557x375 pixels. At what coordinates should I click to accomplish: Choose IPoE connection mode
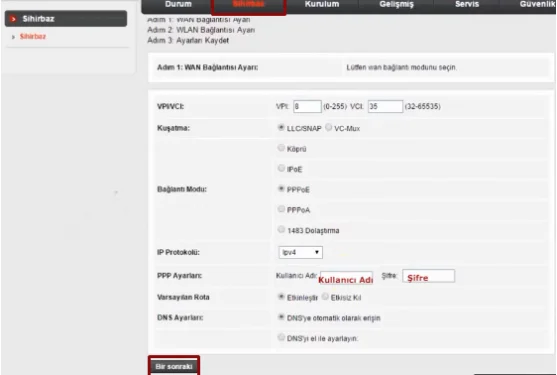pos(281,168)
